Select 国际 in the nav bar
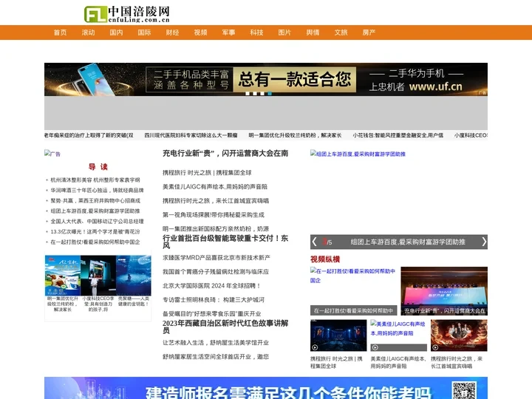 pyautogui.click(x=145, y=33)
